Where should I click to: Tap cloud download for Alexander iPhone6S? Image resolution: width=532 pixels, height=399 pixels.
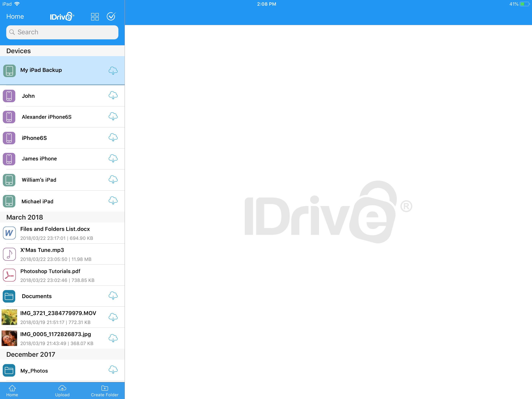(x=113, y=117)
